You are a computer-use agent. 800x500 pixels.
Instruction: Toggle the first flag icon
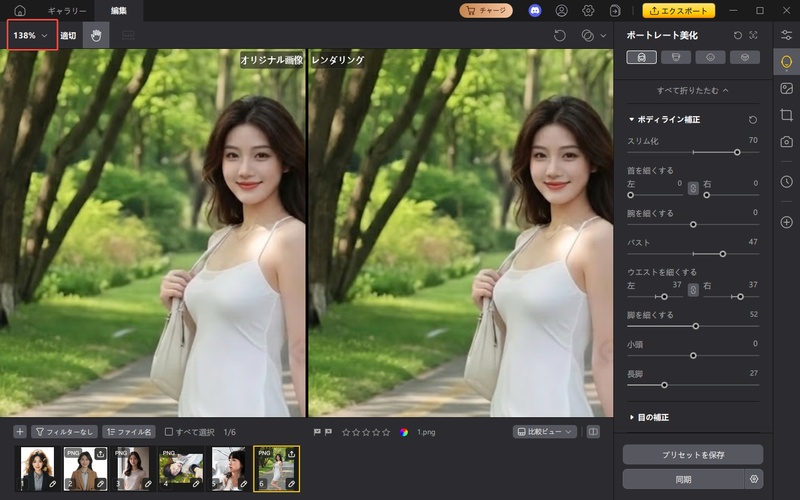click(x=317, y=432)
